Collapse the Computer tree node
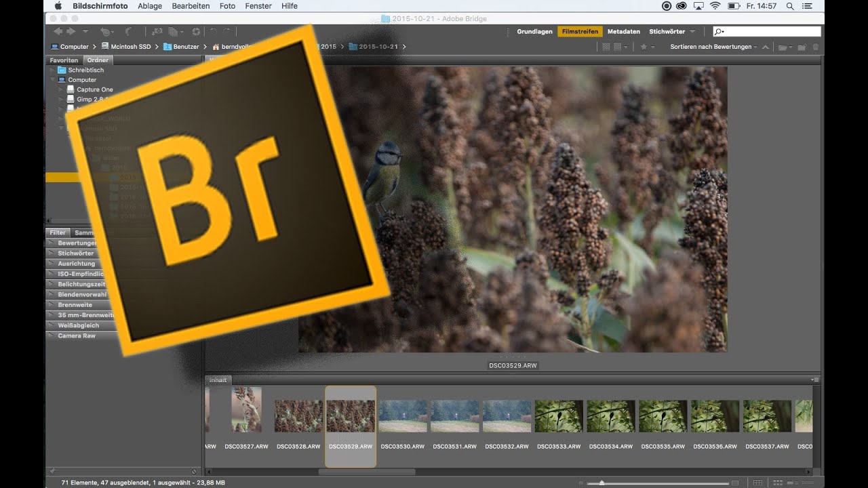Viewport: 868px width, 488px height. click(52, 80)
